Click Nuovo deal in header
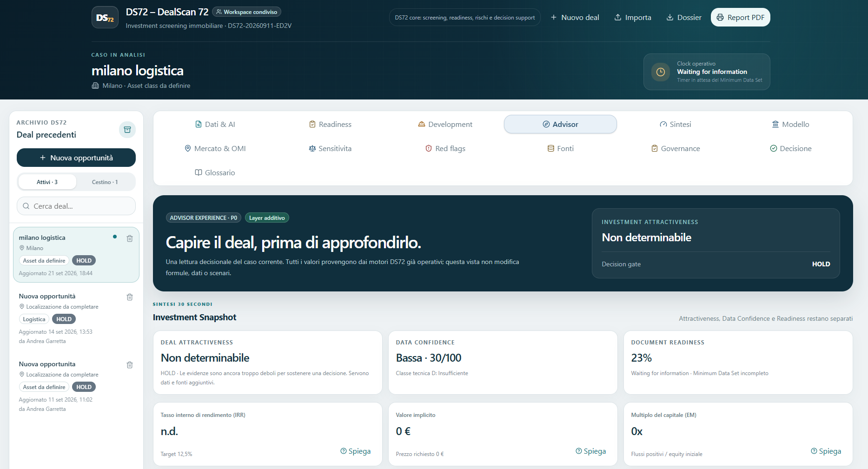The image size is (868, 469). 575,17
